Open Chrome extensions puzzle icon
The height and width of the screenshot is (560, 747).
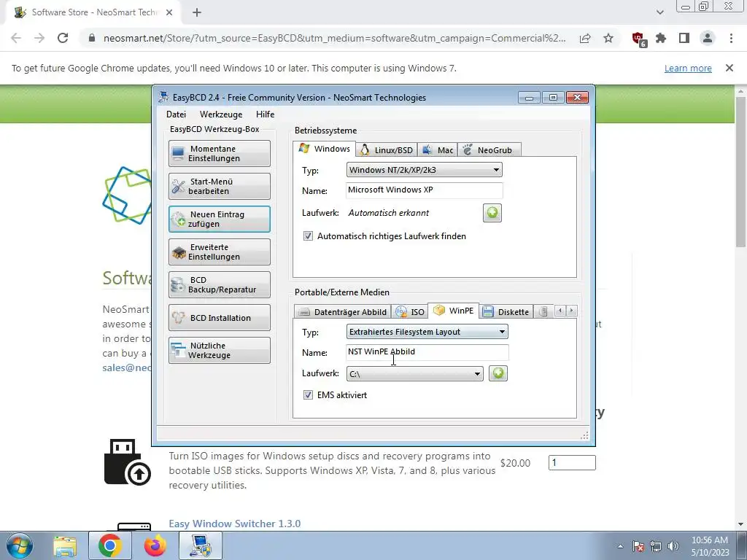pyautogui.click(x=661, y=38)
